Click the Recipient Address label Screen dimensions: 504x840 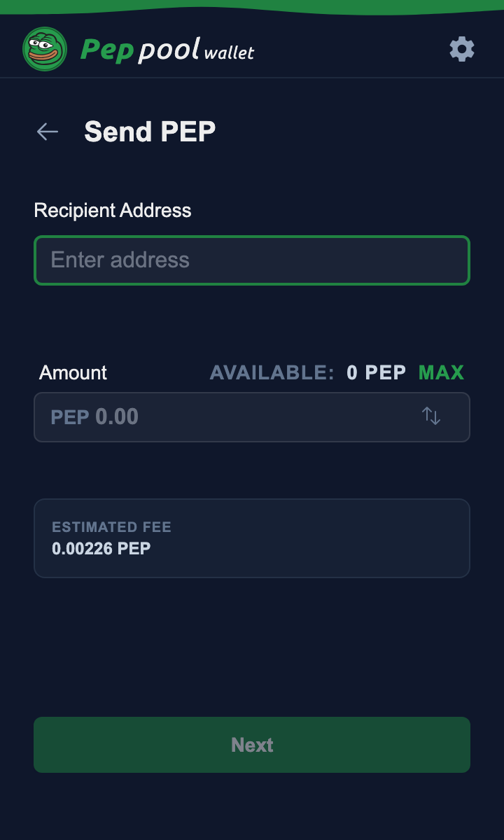point(113,210)
